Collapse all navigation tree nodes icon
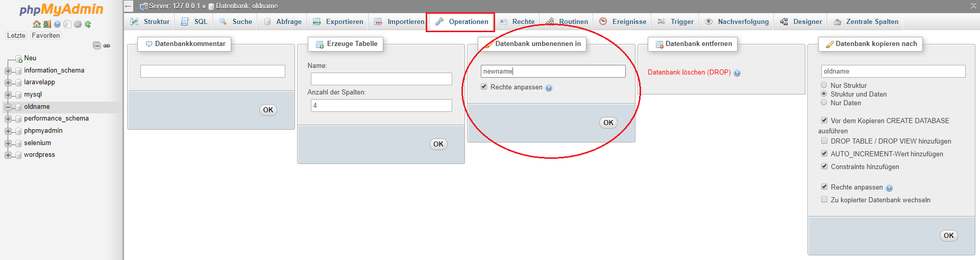The width and height of the screenshot is (980, 260). click(97, 45)
